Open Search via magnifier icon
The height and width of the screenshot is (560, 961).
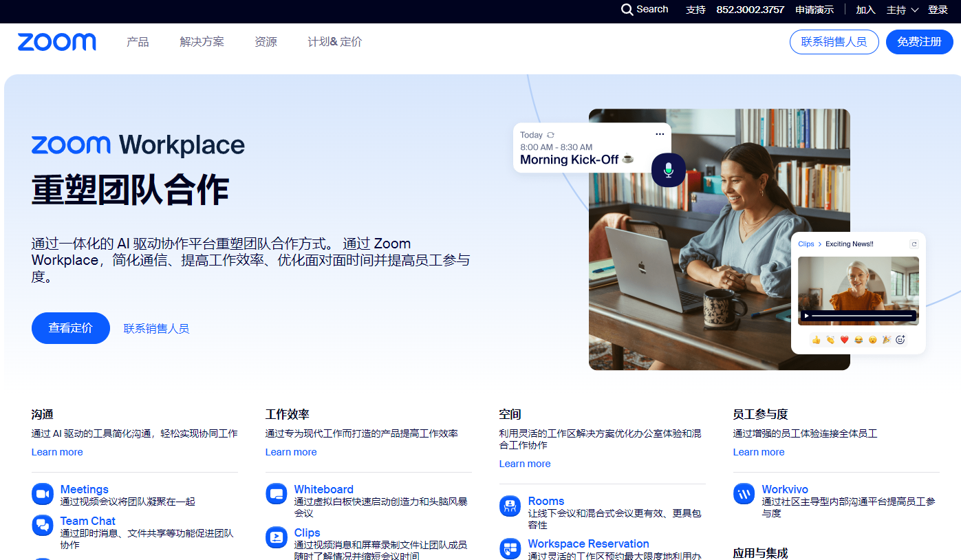coord(627,10)
